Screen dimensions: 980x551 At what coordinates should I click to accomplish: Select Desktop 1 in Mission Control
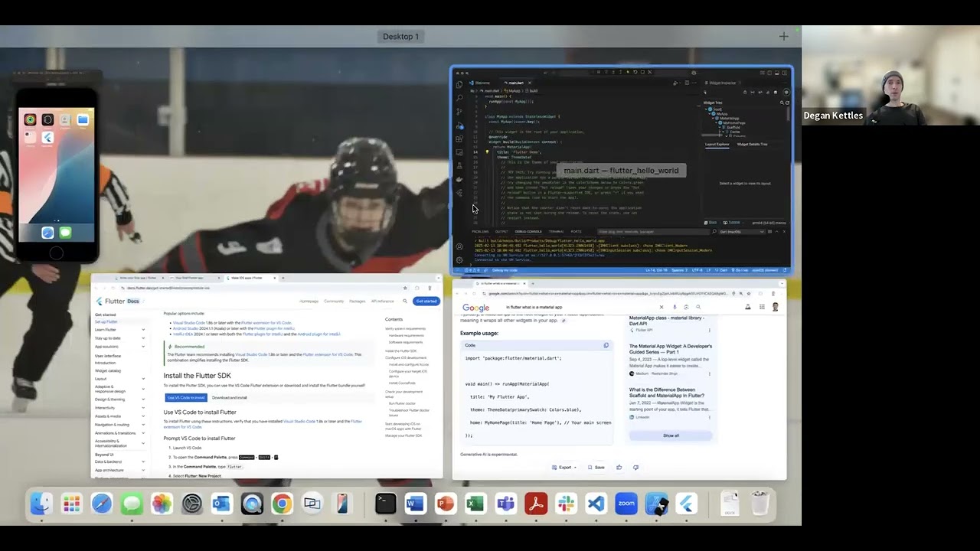coord(401,37)
